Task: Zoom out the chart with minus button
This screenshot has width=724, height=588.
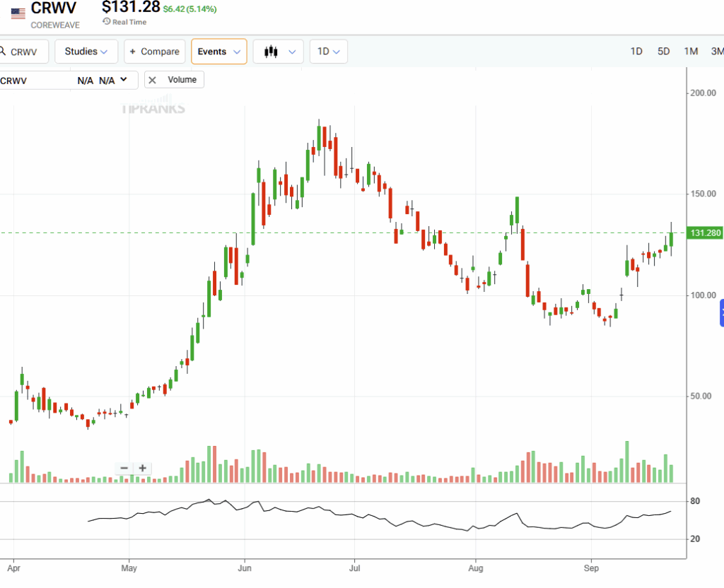Action: tap(124, 468)
